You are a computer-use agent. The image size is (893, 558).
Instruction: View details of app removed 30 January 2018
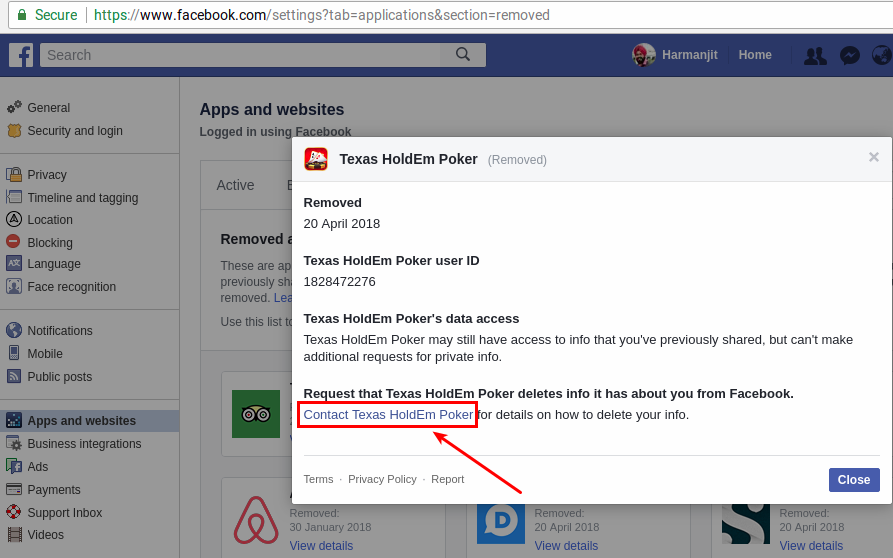[x=321, y=545]
